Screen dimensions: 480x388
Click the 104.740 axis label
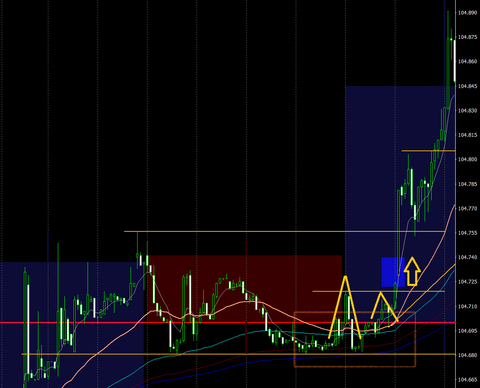tap(467, 257)
